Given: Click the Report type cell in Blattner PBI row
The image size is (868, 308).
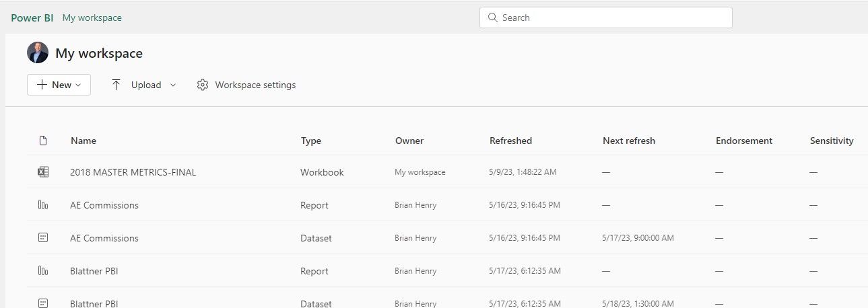Looking at the screenshot, I should (x=314, y=271).
